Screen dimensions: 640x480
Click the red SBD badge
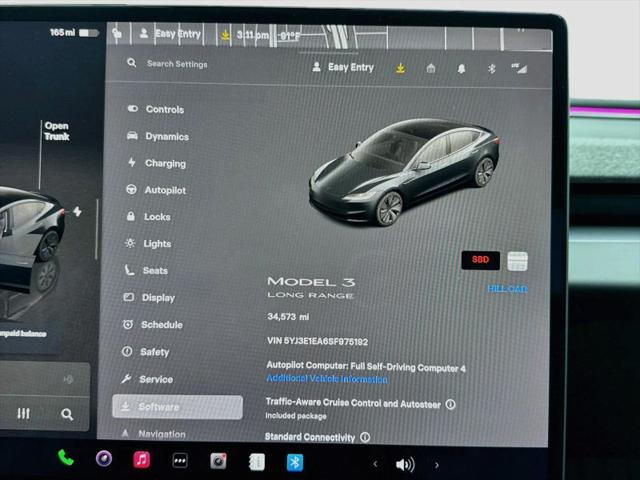tap(480, 260)
